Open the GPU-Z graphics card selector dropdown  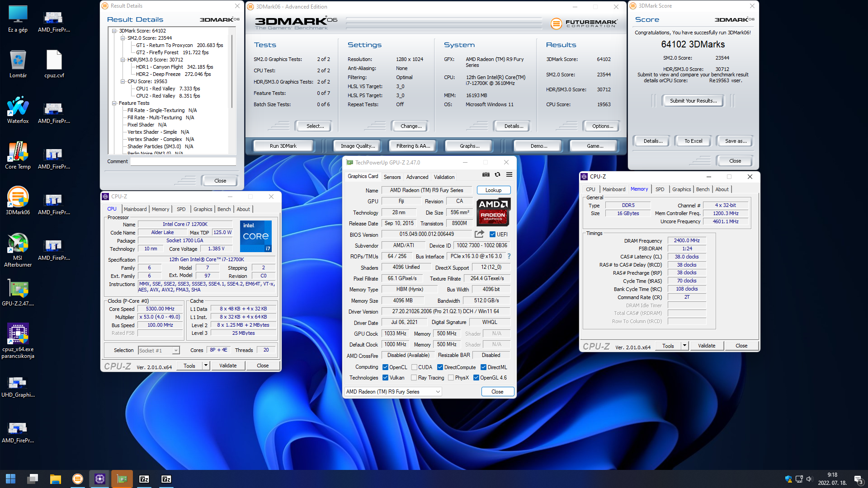(393, 392)
